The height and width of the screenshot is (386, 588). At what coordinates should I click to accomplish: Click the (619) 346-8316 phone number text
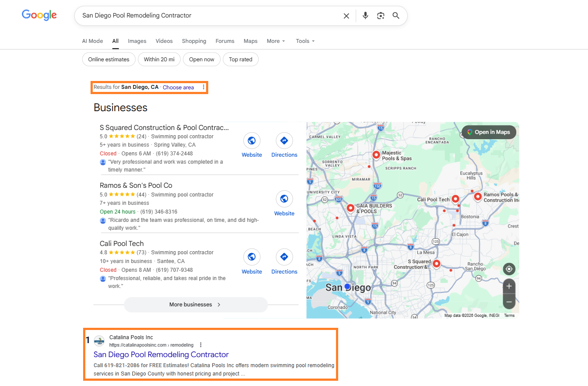(x=159, y=212)
